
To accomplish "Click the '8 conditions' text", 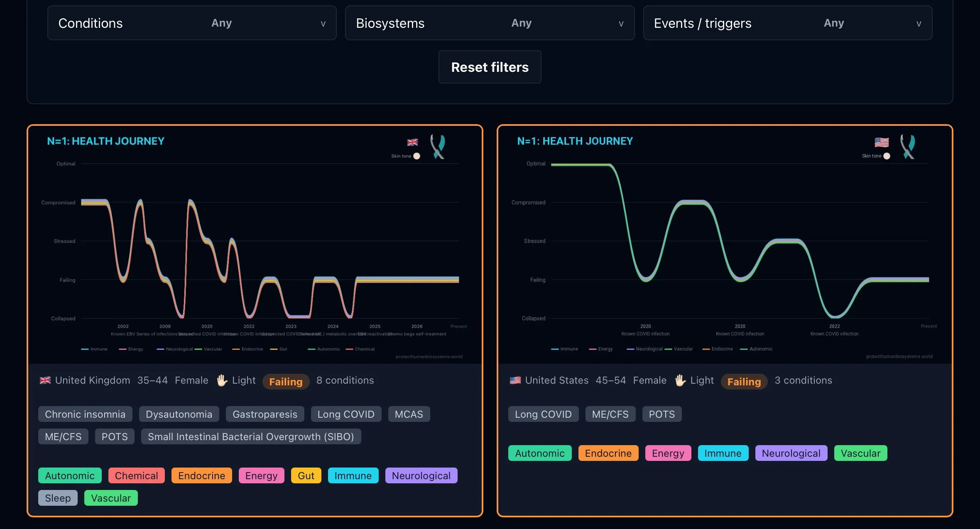I will pyautogui.click(x=345, y=380).
